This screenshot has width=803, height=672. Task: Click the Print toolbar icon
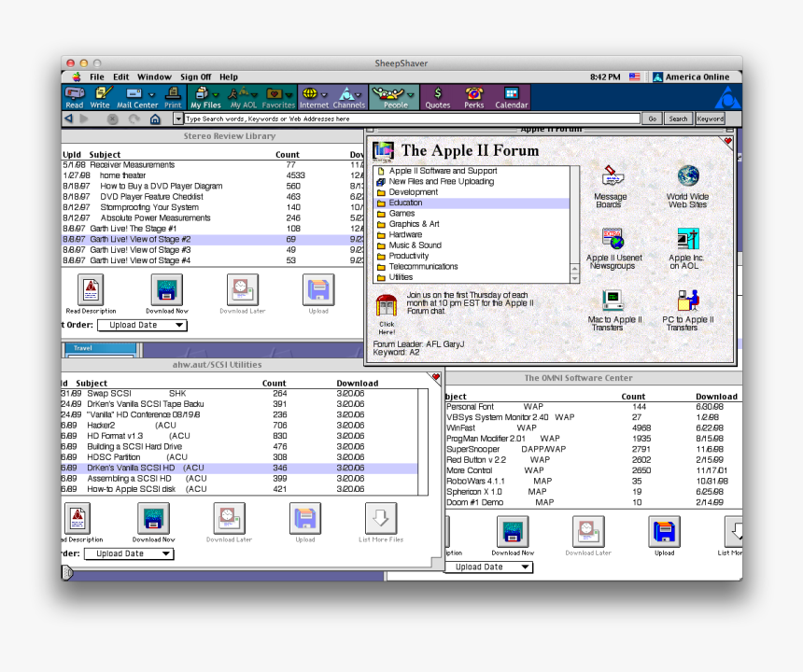coord(173,97)
